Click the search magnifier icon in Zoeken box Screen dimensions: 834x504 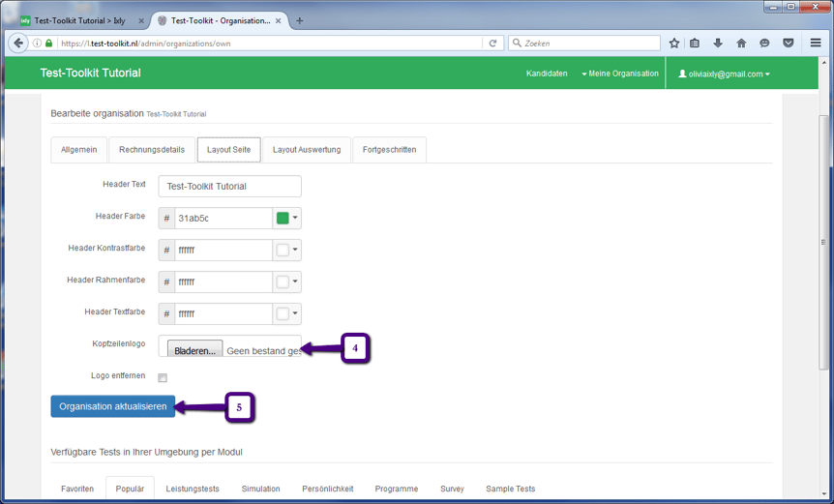[x=517, y=44]
